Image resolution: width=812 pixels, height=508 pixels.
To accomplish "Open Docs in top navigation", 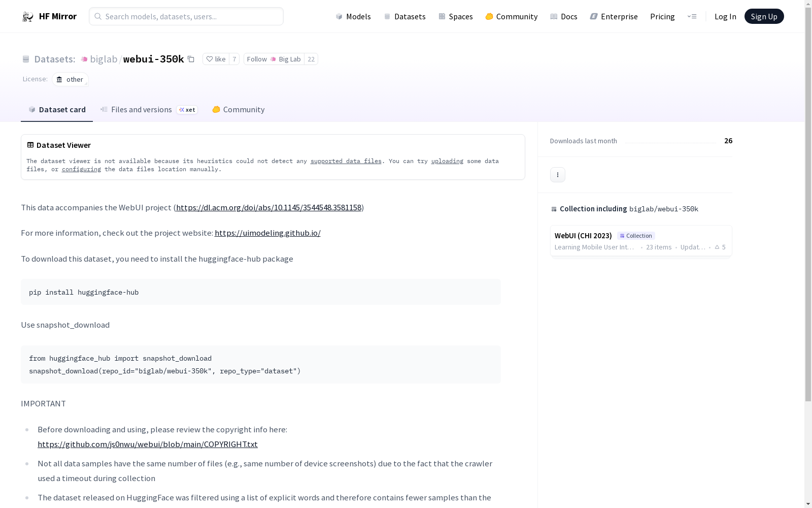I will [564, 16].
